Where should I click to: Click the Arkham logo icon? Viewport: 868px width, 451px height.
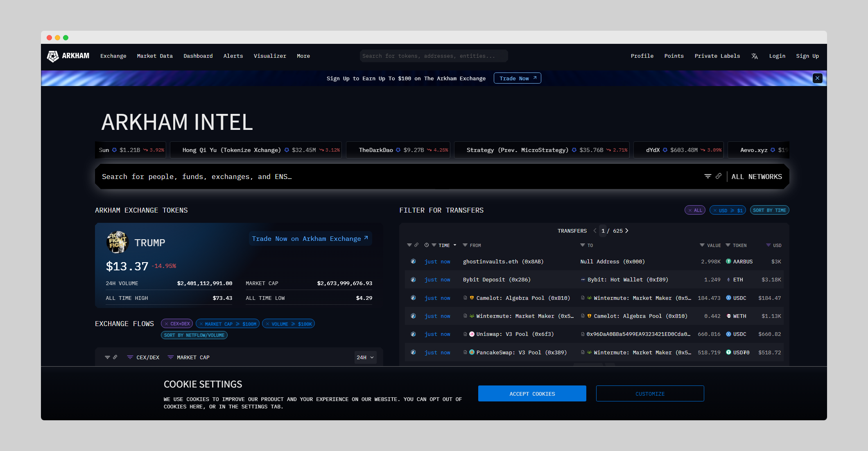coord(53,56)
